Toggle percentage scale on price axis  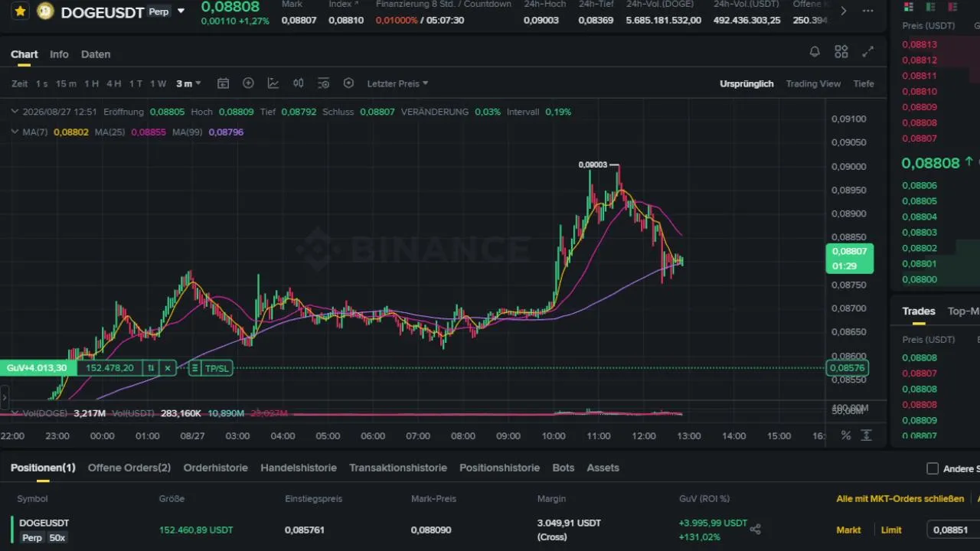pos(846,435)
